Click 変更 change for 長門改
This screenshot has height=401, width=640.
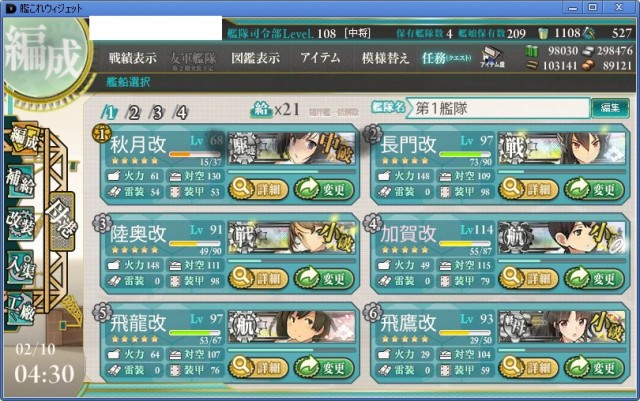594,189
